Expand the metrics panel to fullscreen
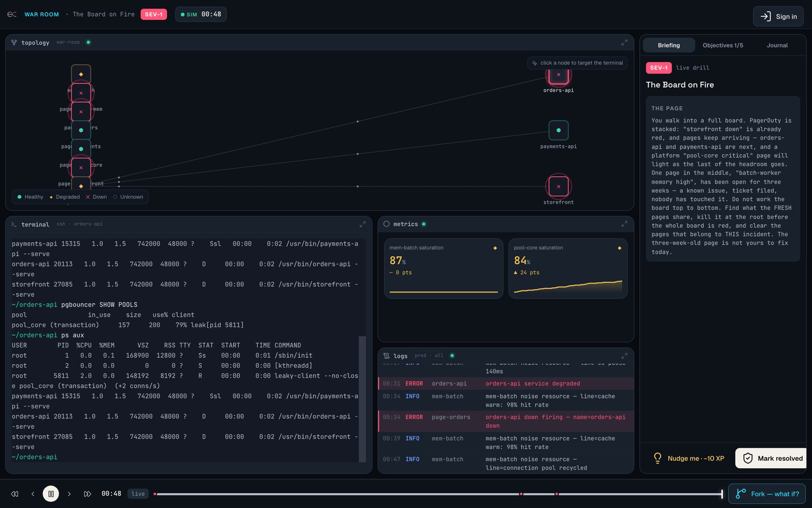The width and height of the screenshot is (812, 508). [624, 224]
